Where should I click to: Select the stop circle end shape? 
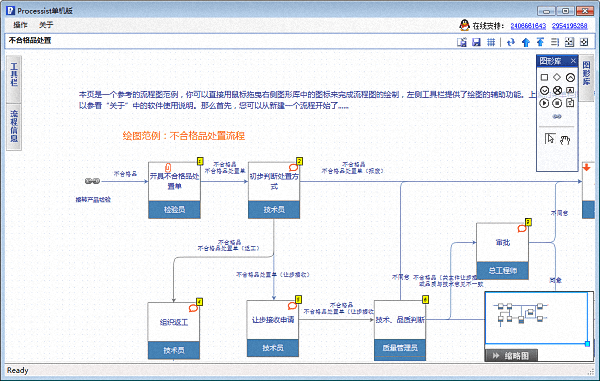(x=558, y=103)
